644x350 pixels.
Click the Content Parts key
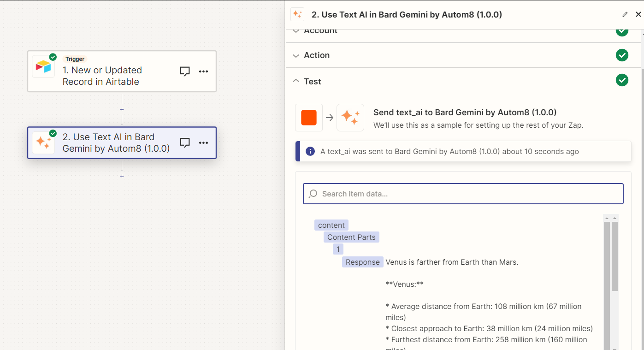click(x=351, y=237)
